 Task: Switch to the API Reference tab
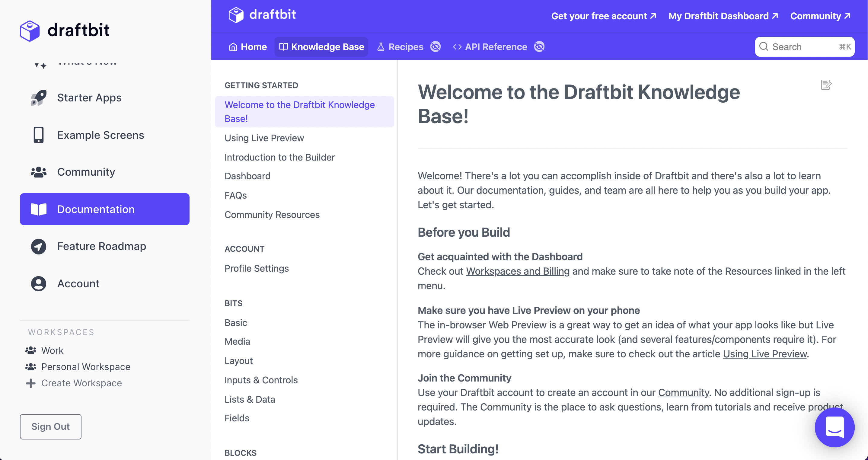pyautogui.click(x=490, y=47)
